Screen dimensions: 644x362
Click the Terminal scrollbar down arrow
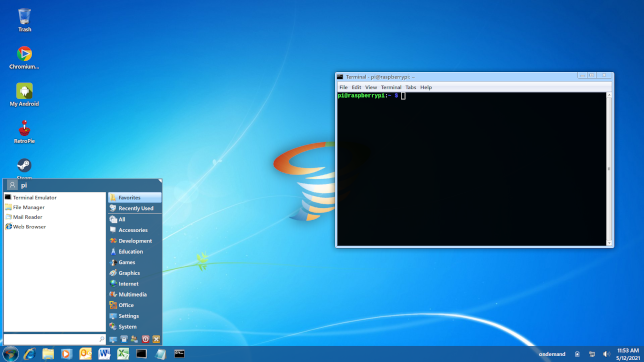coord(609,243)
